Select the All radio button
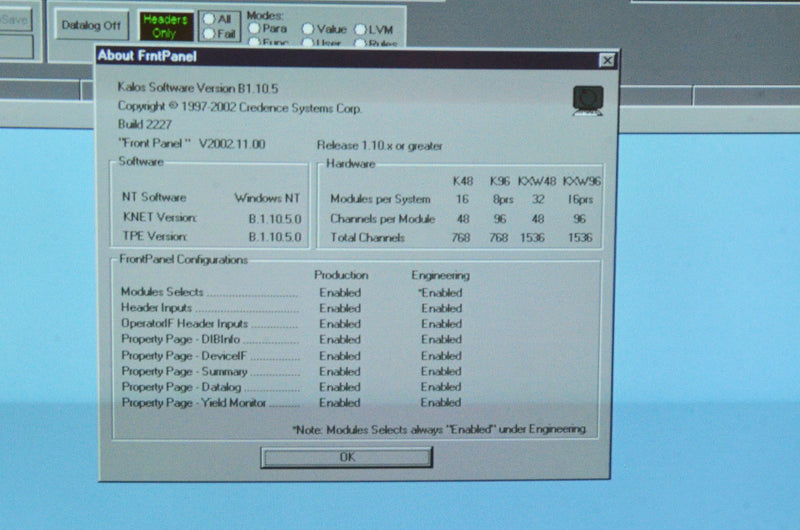This screenshot has height=530, width=800. tap(209, 19)
